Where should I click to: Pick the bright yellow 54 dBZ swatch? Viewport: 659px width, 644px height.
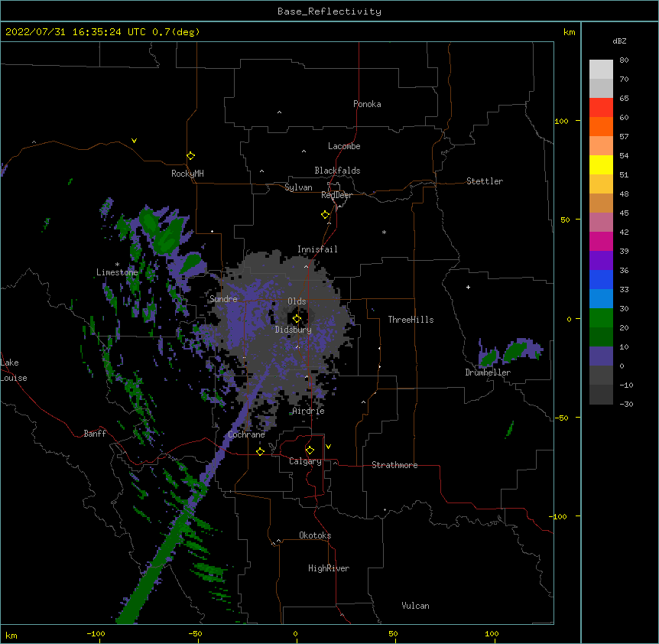(601, 164)
